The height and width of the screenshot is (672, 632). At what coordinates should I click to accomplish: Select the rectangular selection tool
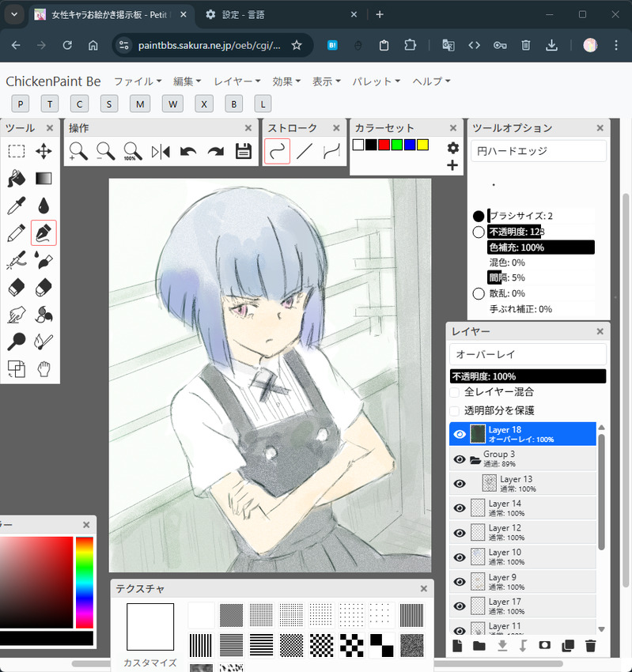17,151
